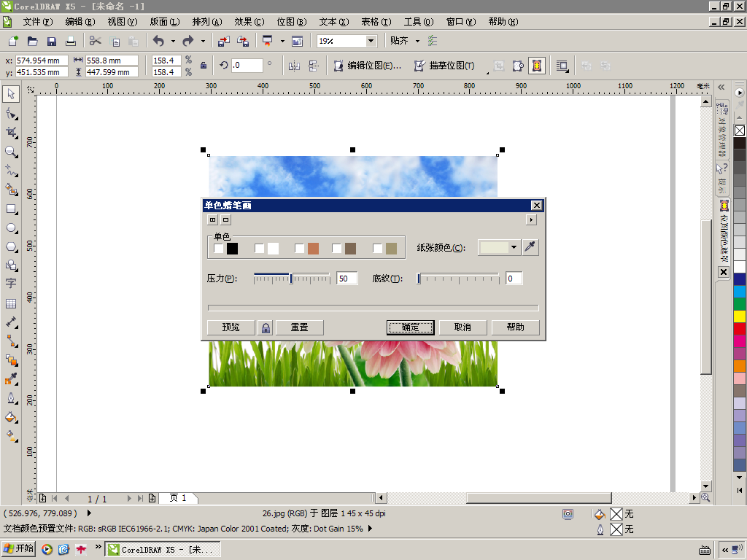Open the zoom level dropdown
747x560 pixels.
tap(371, 41)
